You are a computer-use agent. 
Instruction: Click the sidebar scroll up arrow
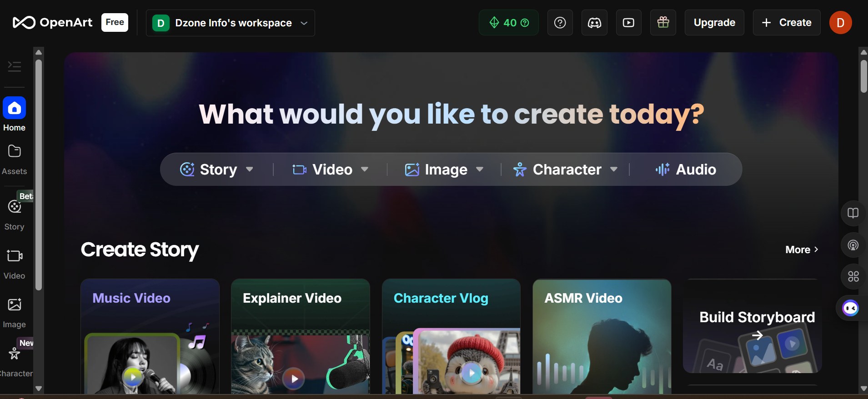click(39, 52)
